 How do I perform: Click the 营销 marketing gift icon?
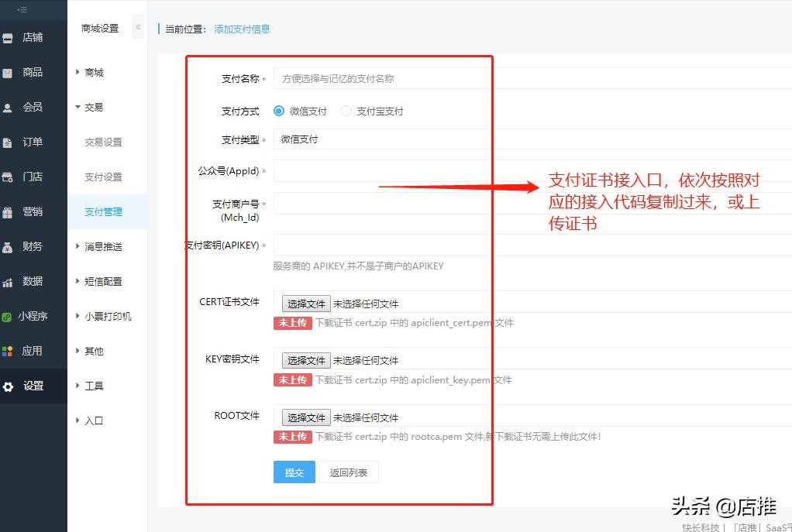pos(8,212)
